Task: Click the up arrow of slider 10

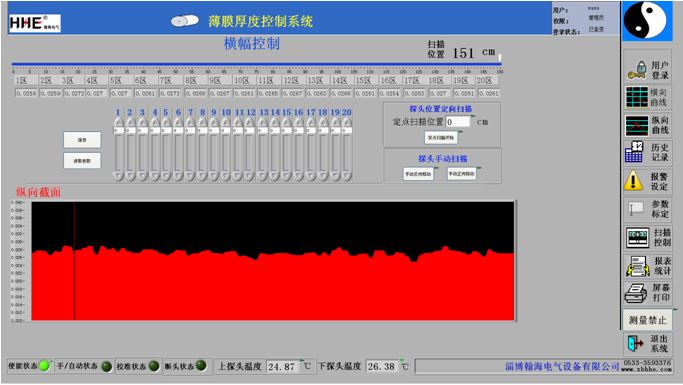Action: 225,122
